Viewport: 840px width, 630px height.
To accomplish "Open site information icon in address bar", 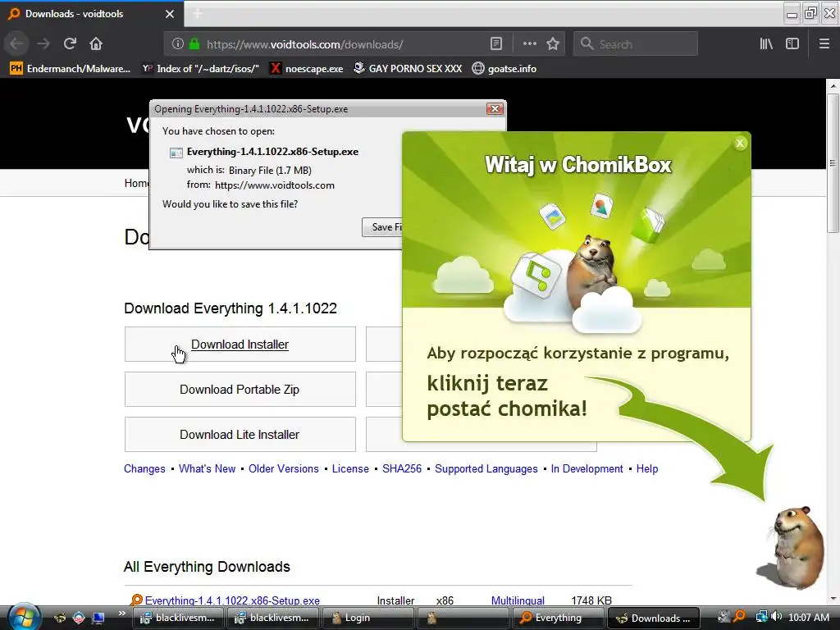I will 178,44.
